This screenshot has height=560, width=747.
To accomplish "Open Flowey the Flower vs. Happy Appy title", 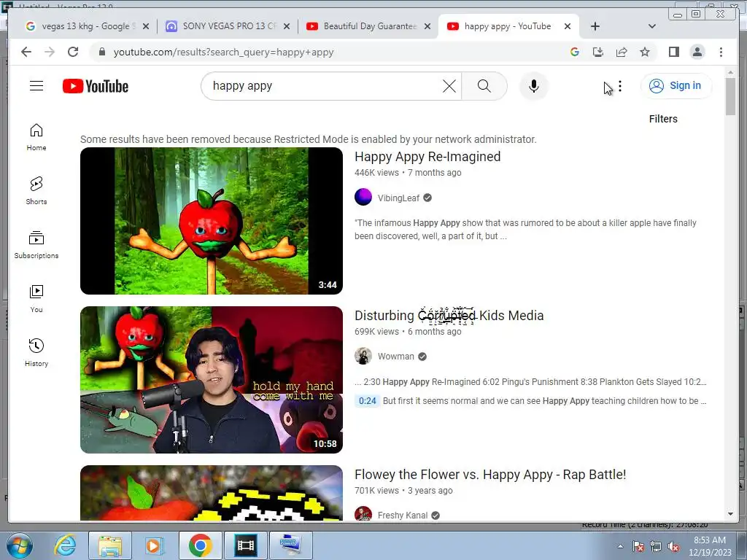I will [490, 475].
